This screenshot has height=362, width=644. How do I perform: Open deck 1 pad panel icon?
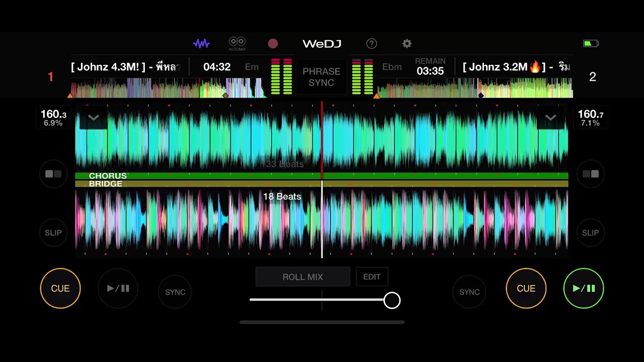click(53, 174)
